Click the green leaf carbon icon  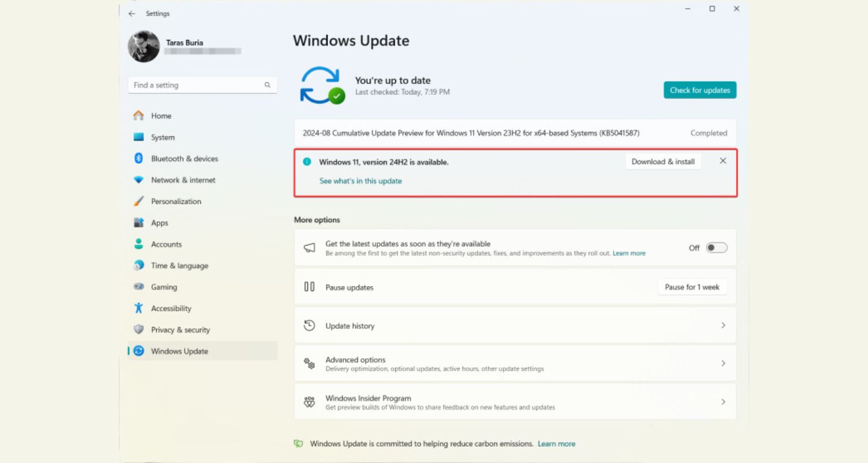pos(299,444)
